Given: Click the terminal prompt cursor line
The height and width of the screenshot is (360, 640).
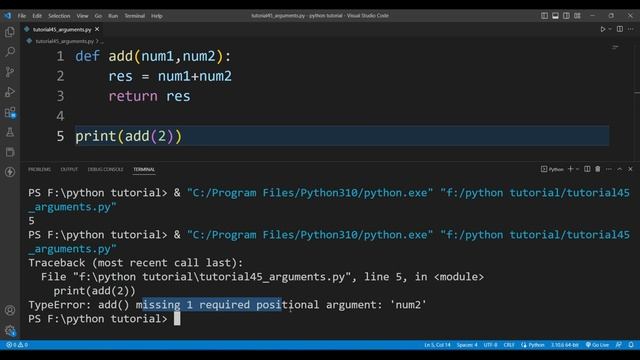Looking at the screenshot, I should click(104, 319).
